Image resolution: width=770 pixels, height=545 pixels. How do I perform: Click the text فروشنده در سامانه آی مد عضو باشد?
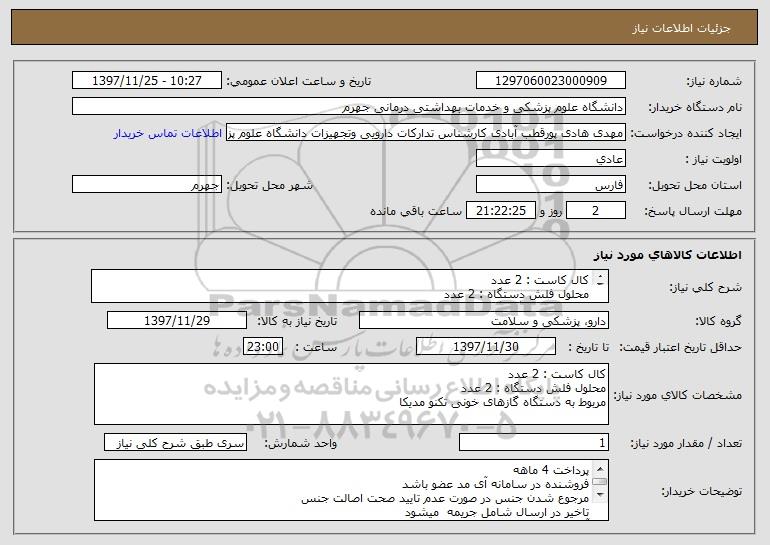coord(495,485)
